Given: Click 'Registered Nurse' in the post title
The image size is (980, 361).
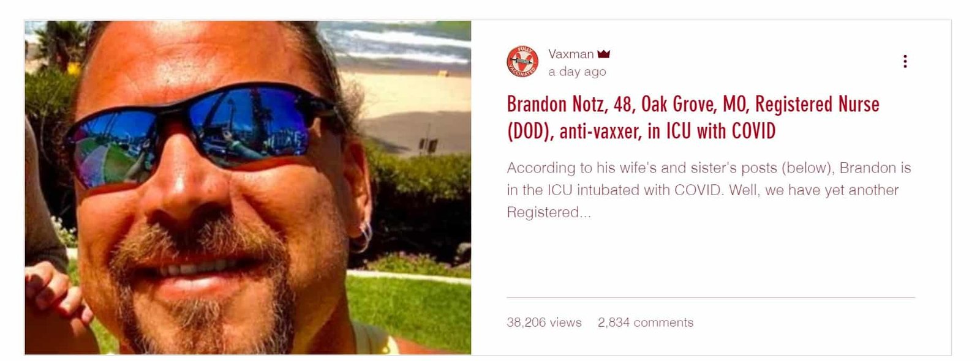Looking at the screenshot, I should tap(817, 105).
